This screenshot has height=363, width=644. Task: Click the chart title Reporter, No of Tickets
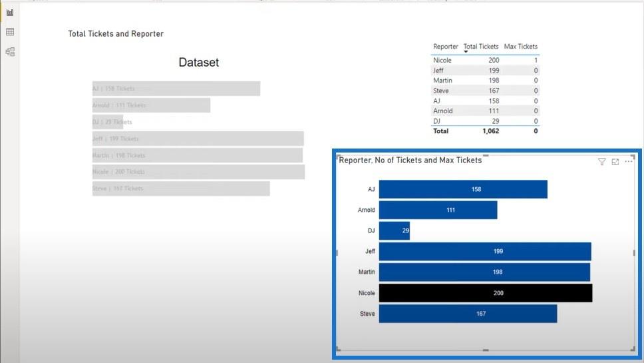point(410,161)
